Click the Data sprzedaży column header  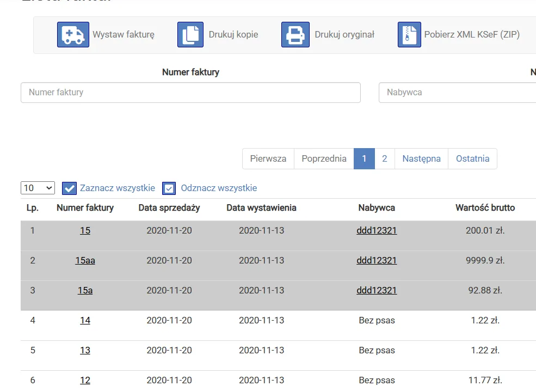point(169,208)
